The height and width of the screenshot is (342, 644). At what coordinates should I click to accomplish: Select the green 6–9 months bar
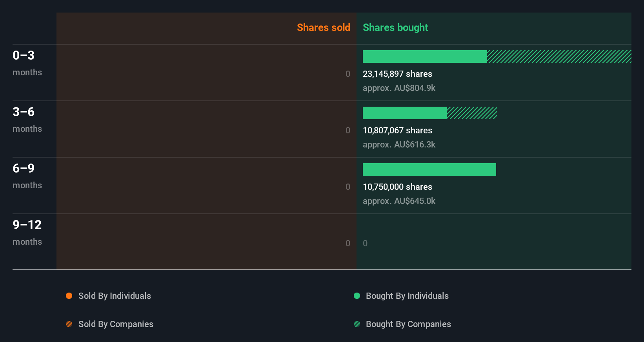click(429, 169)
